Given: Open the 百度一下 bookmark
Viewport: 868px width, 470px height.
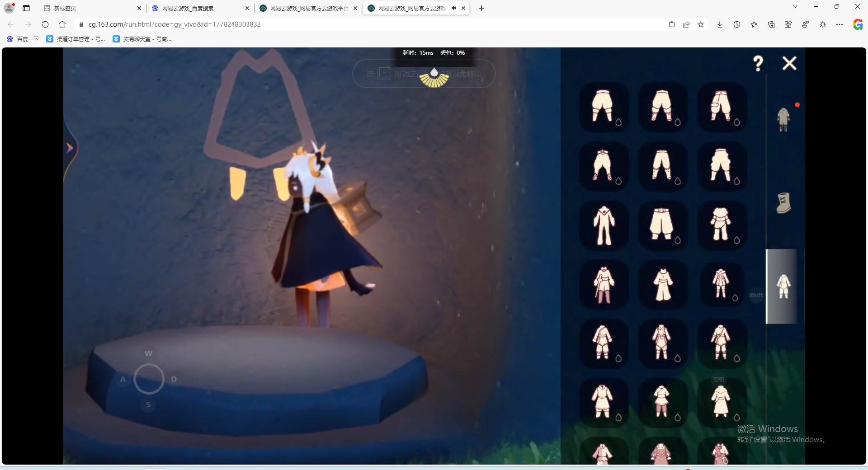Looking at the screenshot, I should (x=23, y=39).
